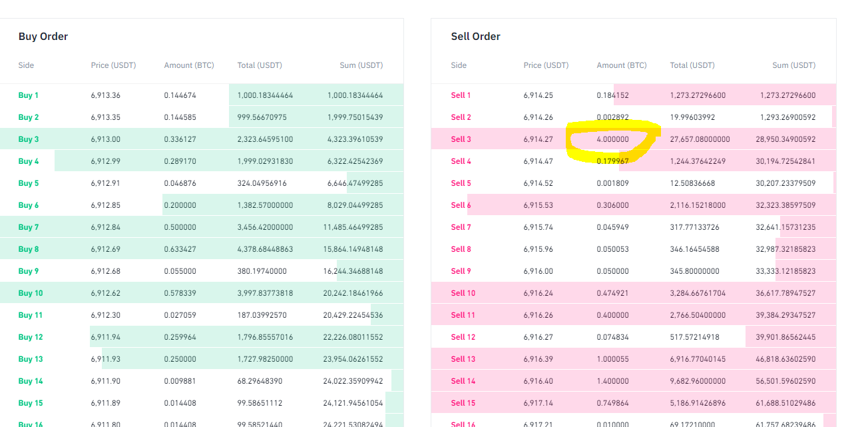Click the Side header in Sell Order table
Screen dimensions: 868x427
click(459, 65)
